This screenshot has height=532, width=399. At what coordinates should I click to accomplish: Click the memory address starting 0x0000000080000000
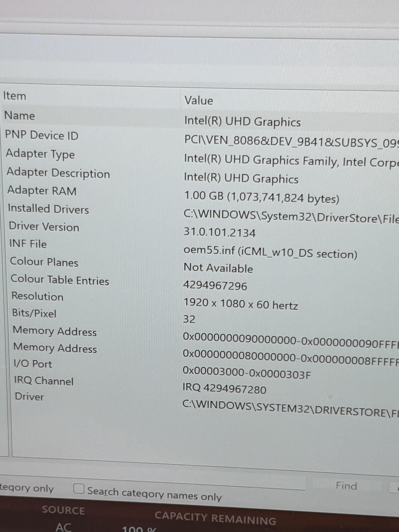(291, 358)
